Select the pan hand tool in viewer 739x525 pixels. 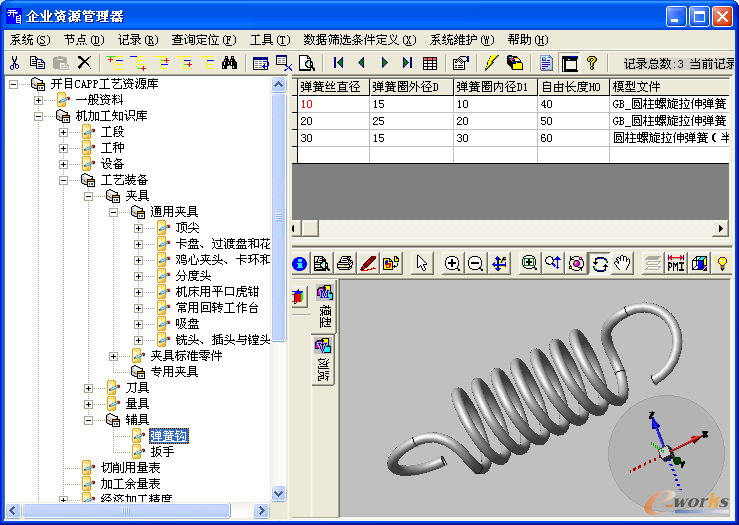click(x=622, y=263)
